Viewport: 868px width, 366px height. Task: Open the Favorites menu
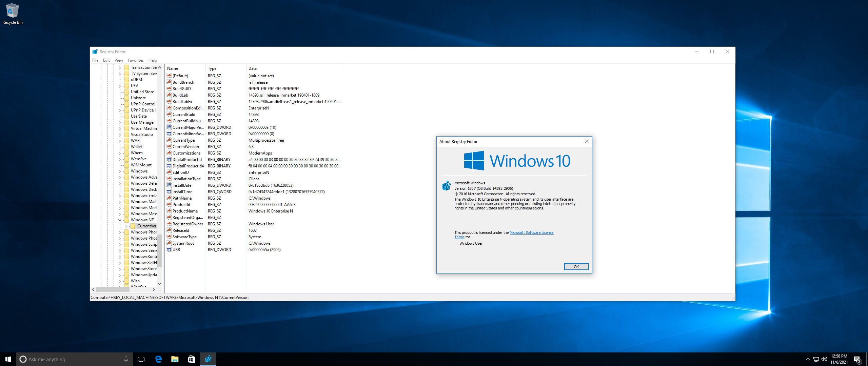(x=136, y=60)
